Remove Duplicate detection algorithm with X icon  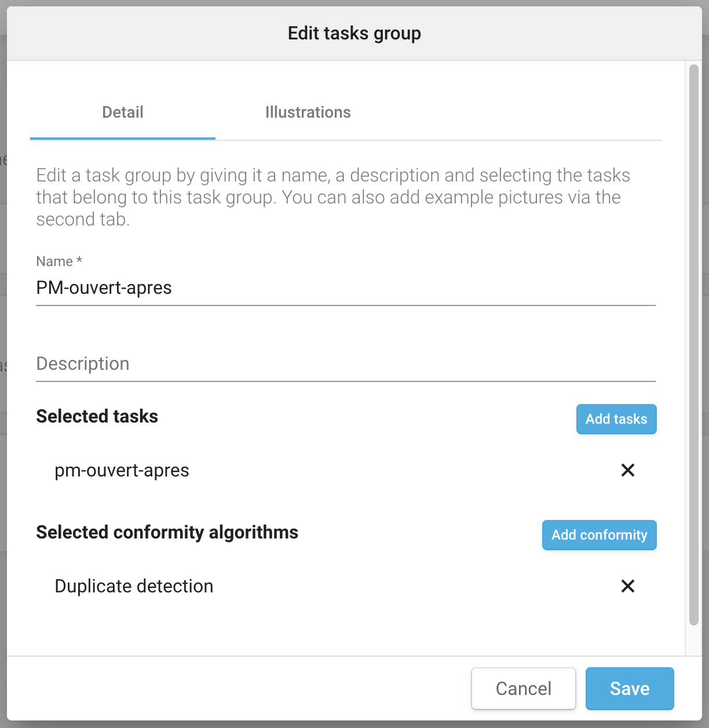click(628, 586)
